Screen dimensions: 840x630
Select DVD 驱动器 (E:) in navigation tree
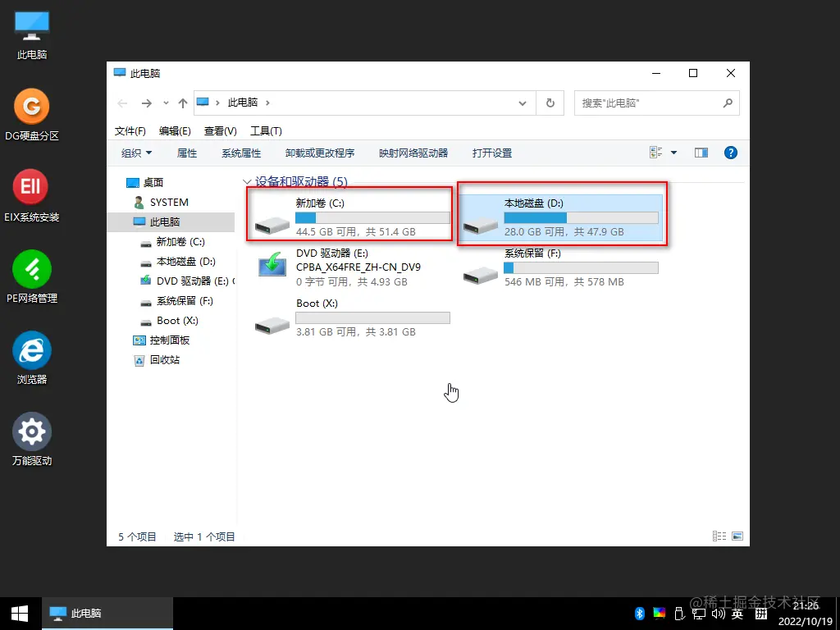(187, 281)
